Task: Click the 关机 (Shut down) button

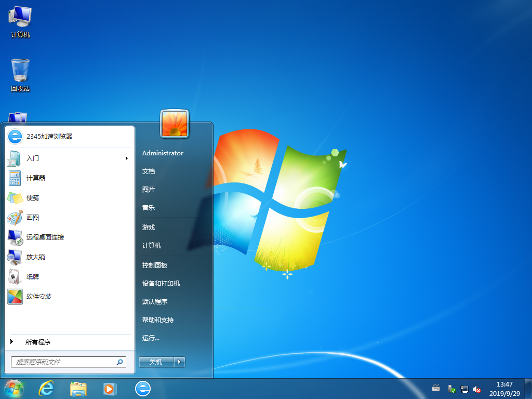Action: point(155,362)
